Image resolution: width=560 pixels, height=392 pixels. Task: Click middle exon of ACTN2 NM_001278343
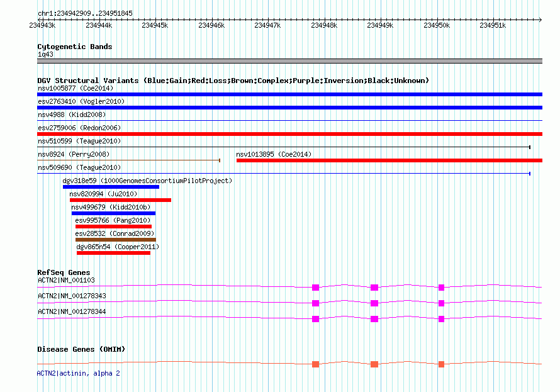click(374, 303)
